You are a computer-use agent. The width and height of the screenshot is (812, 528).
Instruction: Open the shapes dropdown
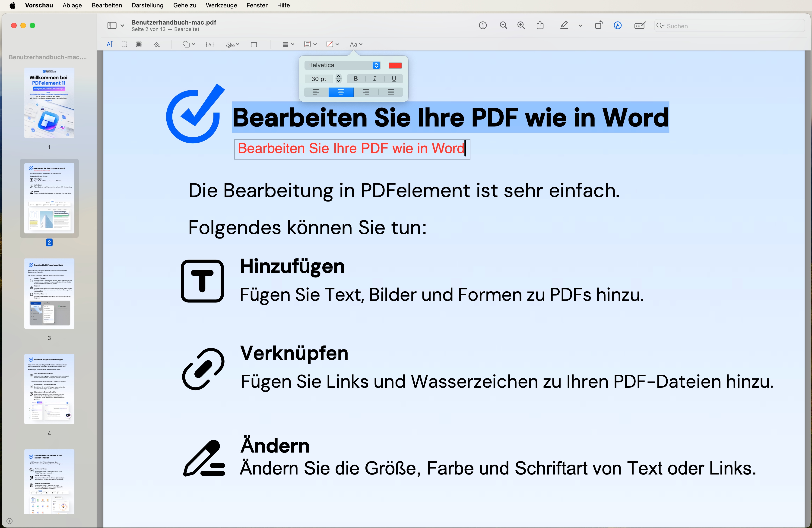tap(189, 44)
